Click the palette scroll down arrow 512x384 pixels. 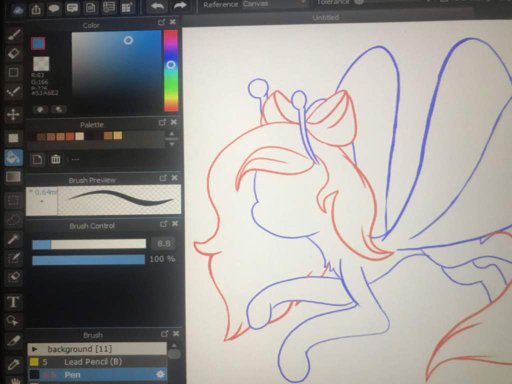172,144
